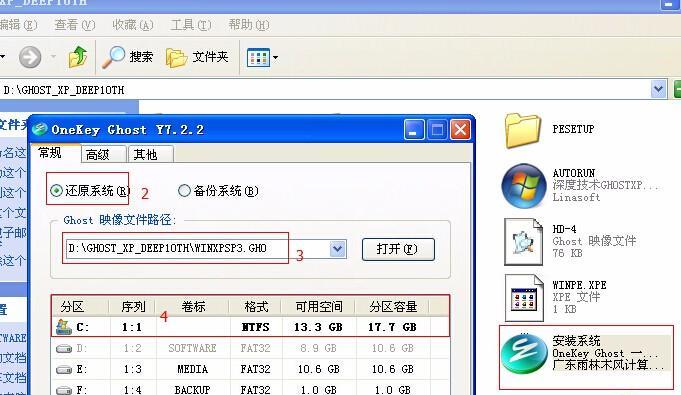Toggle the Folders (文件夹) pane button

point(197,57)
